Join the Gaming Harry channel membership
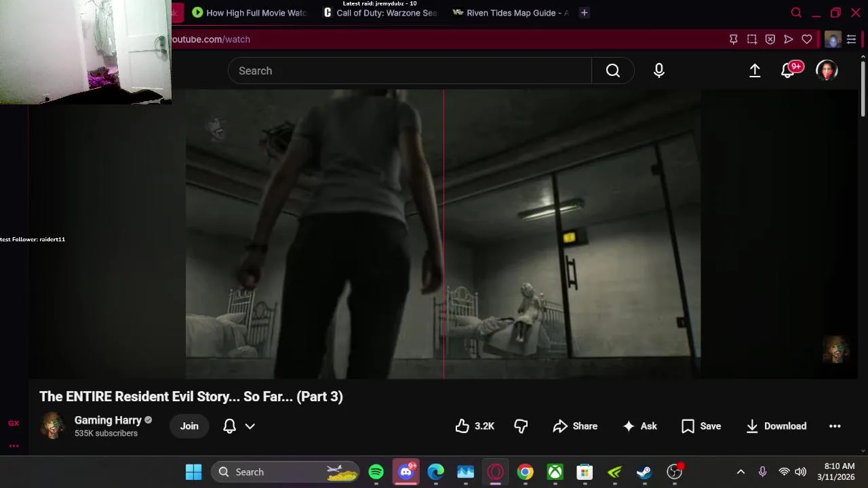 pyautogui.click(x=189, y=426)
